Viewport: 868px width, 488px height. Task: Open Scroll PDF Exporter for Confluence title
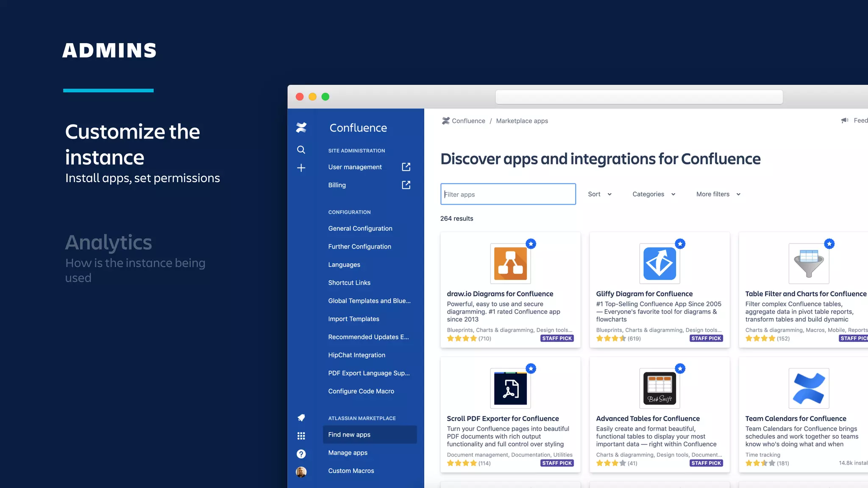pos(503,419)
